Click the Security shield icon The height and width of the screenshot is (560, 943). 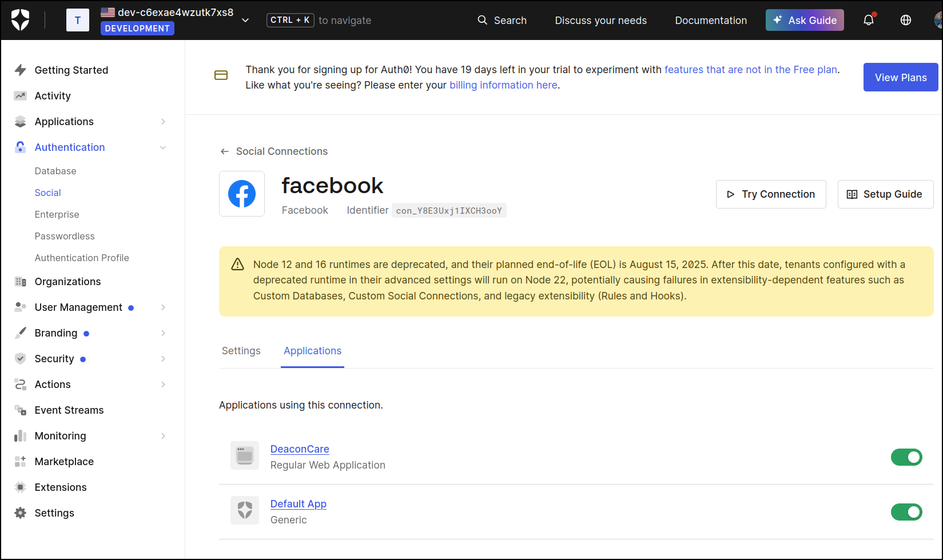(21, 358)
